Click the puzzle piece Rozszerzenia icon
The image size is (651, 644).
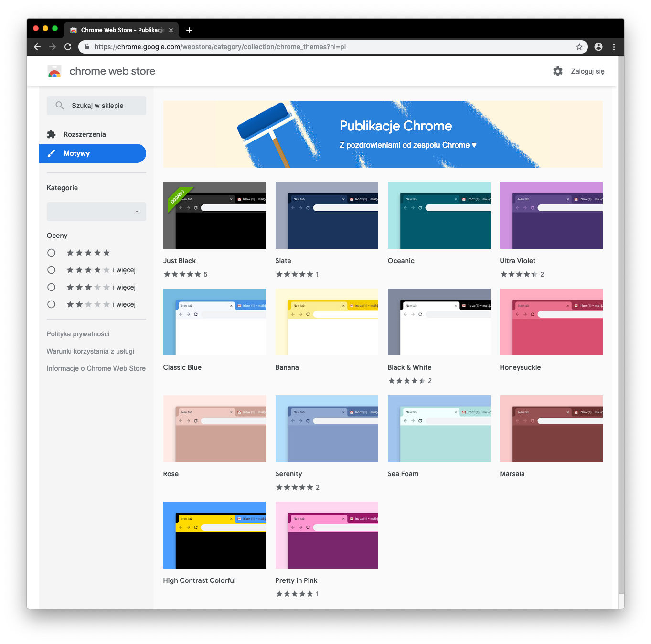pyautogui.click(x=52, y=134)
